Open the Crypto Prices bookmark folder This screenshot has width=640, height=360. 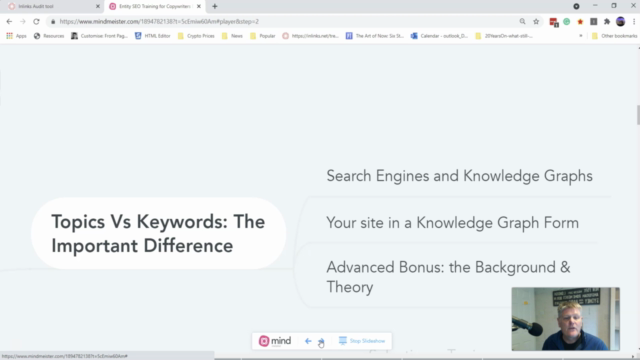[196, 36]
